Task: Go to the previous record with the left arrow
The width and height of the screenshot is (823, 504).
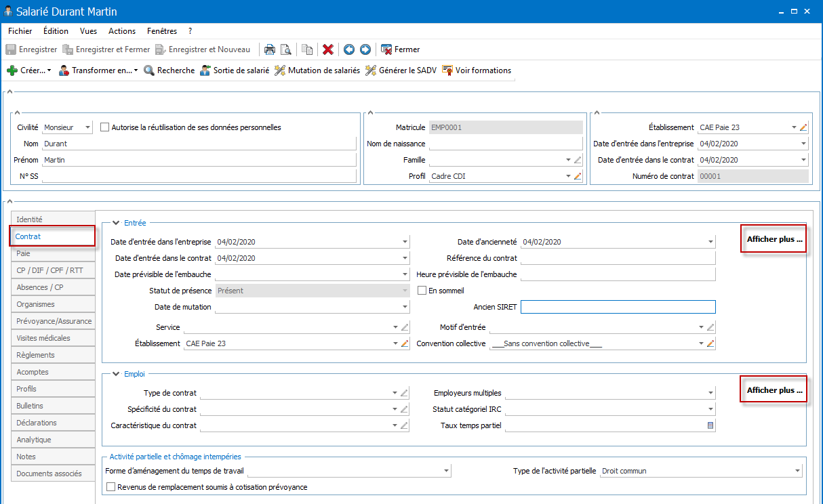Action: (349, 49)
